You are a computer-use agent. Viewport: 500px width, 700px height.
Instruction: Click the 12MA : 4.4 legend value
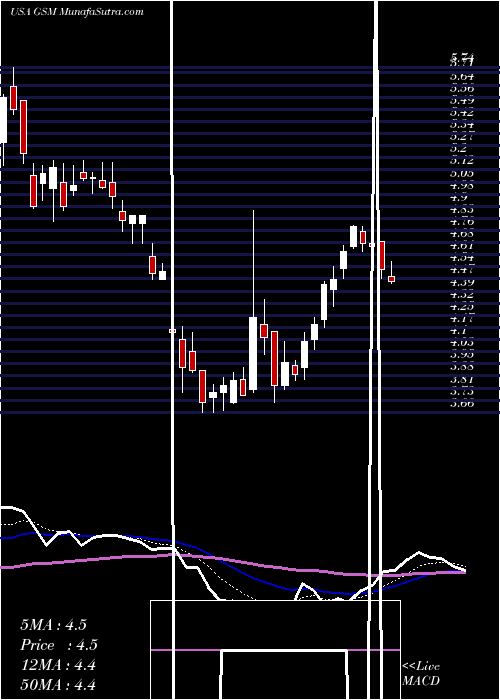pyautogui.click(x=58, y=665)
